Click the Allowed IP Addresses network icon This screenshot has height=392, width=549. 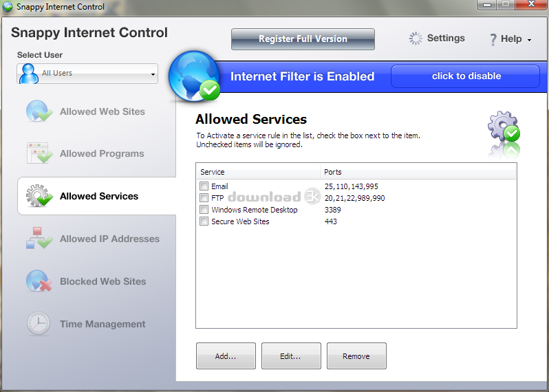[x=39, y=239]
